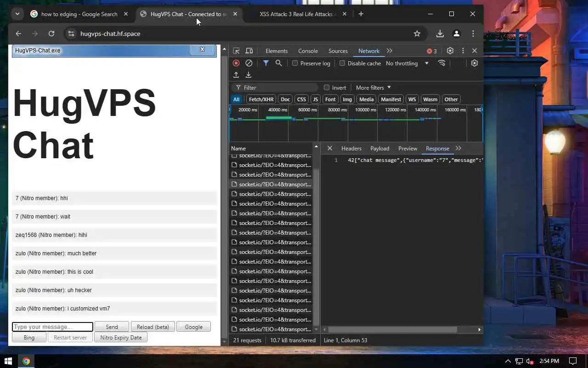Click the Google button in chat

(x=193, y=327)
